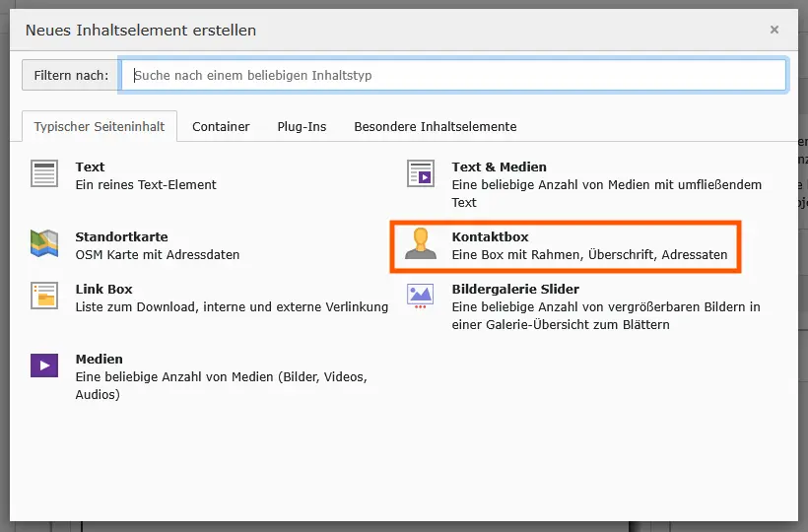Select the Bildergalerie Slider heading
This screenshot has width=808, height=532.
(515, 289)
